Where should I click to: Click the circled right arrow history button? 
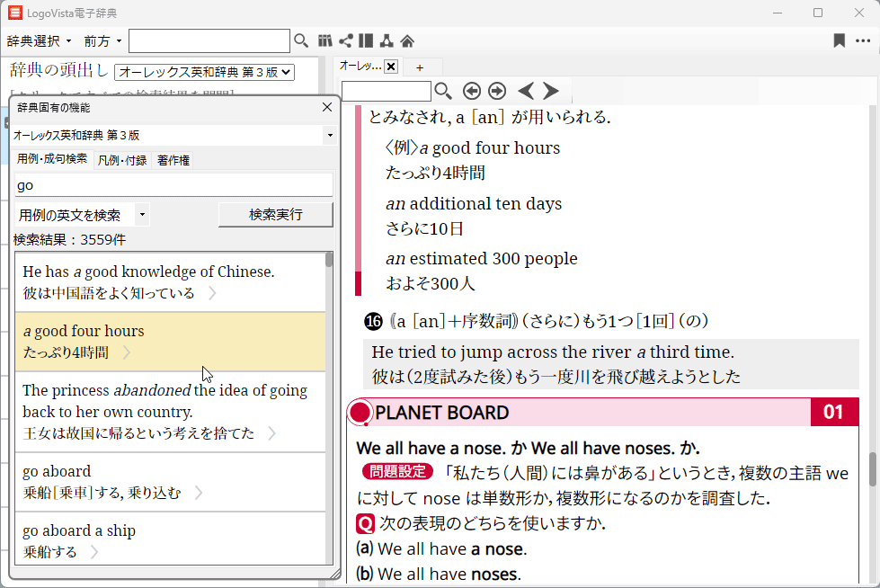point(496,91)
